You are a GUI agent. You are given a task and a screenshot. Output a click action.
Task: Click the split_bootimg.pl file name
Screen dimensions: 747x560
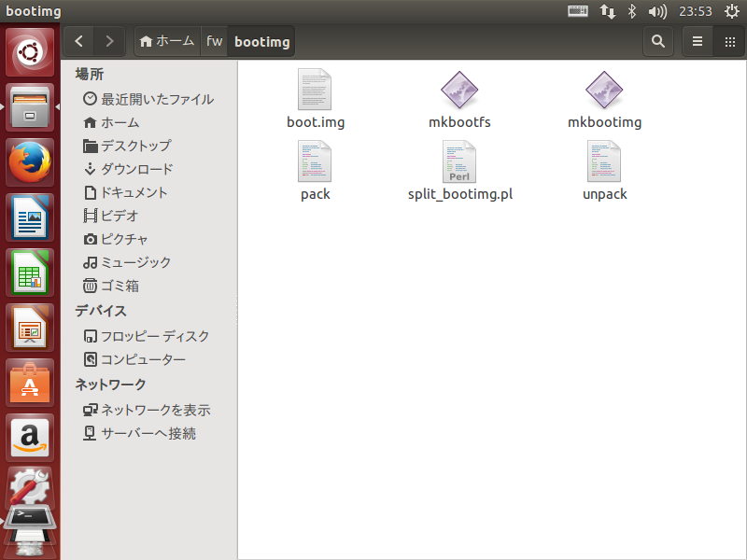460,194
